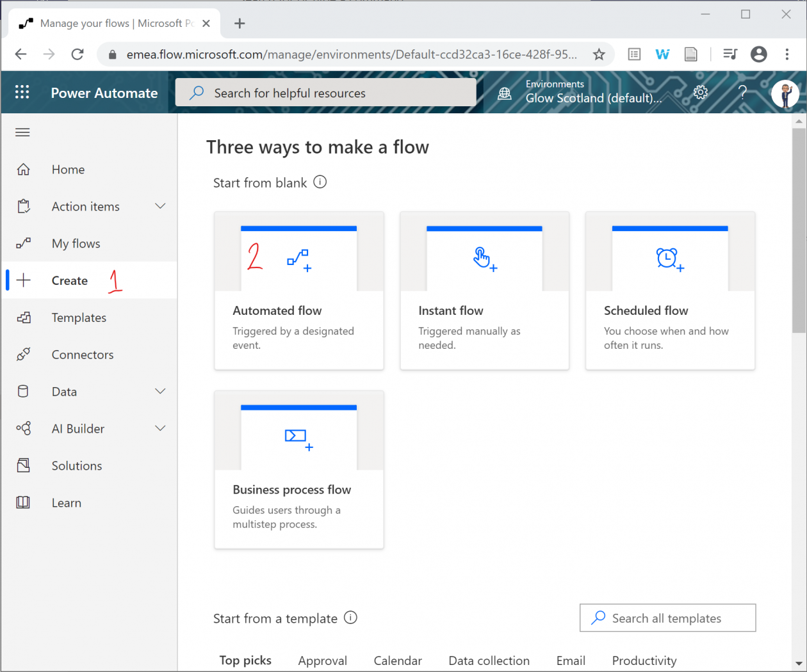
Task: Click the vertical page scrollbar thumb
Action: click(799, 230)
